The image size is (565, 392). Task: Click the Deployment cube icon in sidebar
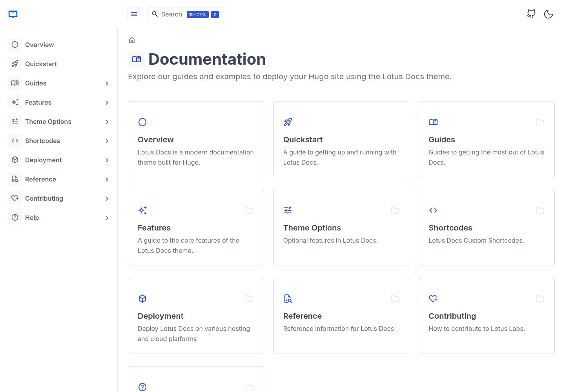(x=15, y=160)
